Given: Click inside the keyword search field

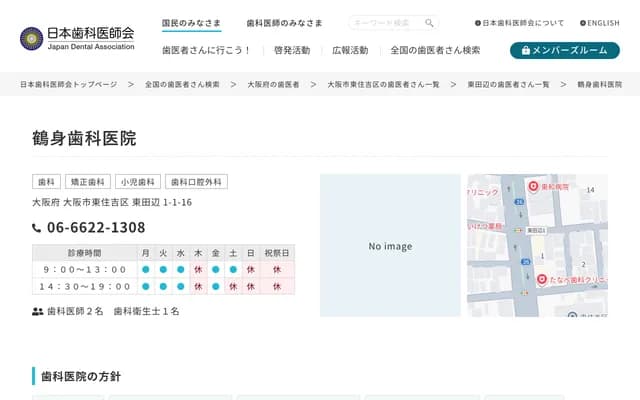Looking at the screenshot, I should (x=385, y=23).
